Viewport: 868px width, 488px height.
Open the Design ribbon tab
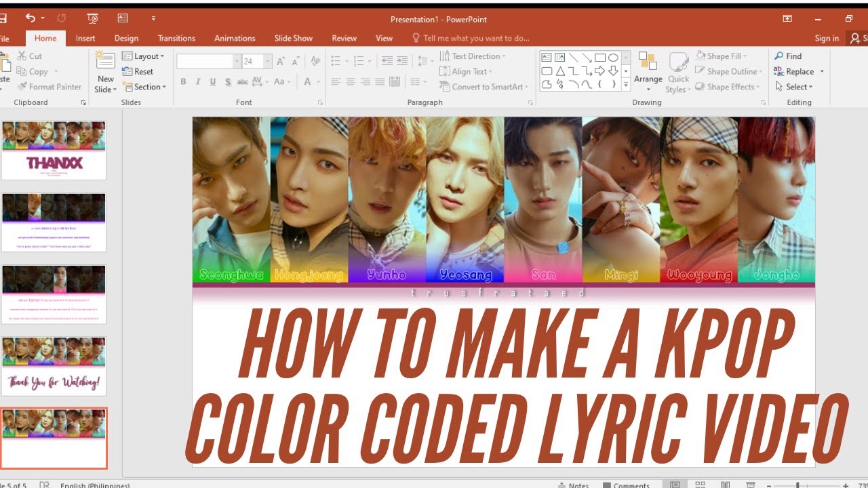coord(126,39)
